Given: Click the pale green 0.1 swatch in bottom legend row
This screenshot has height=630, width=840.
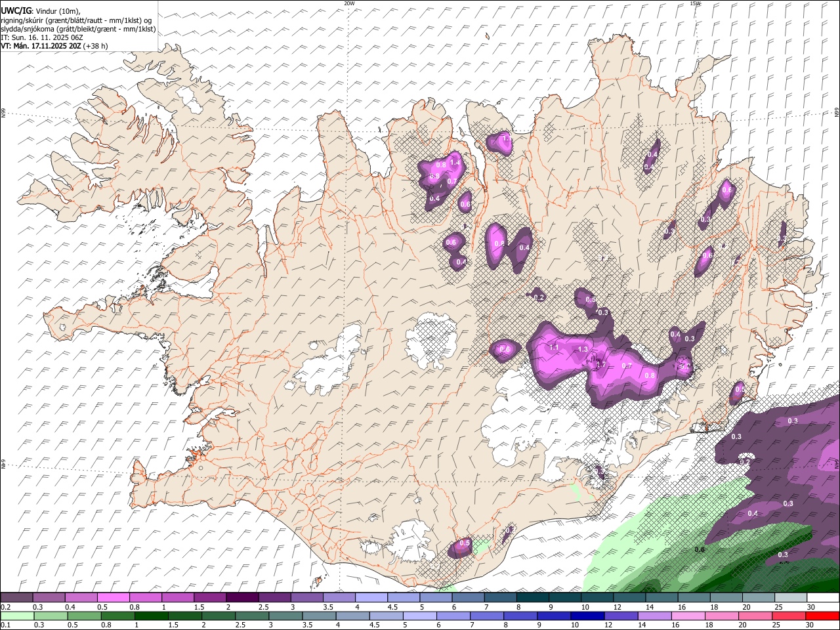Looking at the screenshot, I should click(x=17, y=616).
